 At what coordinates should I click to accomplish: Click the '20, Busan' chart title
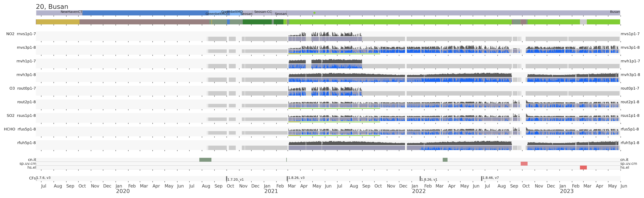point(52,7)
